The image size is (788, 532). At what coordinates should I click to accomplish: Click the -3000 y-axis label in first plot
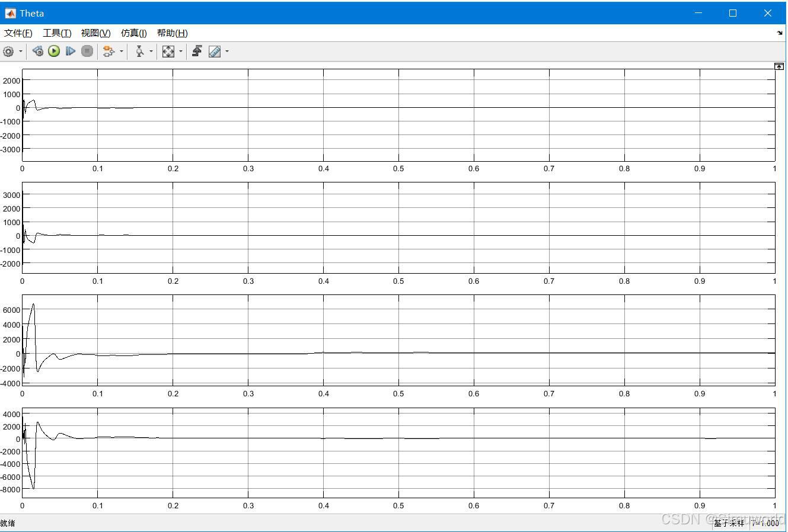[x=11, y=149]
